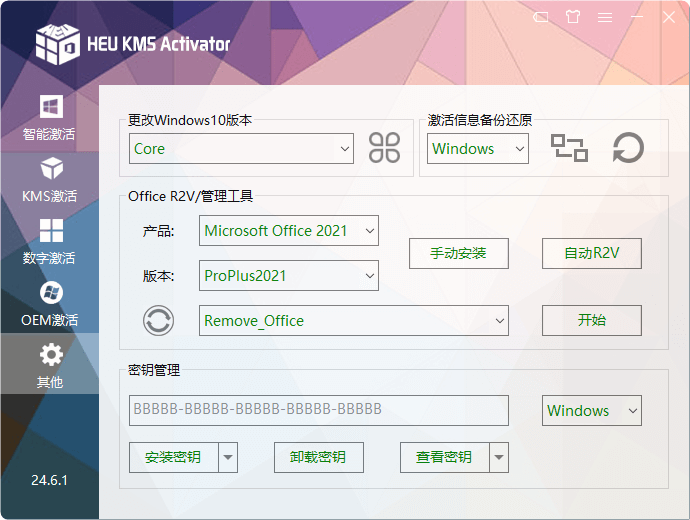Click the 查看密钥 view key button
Viewport: 690px width, 520px height.
click(444, 458)
